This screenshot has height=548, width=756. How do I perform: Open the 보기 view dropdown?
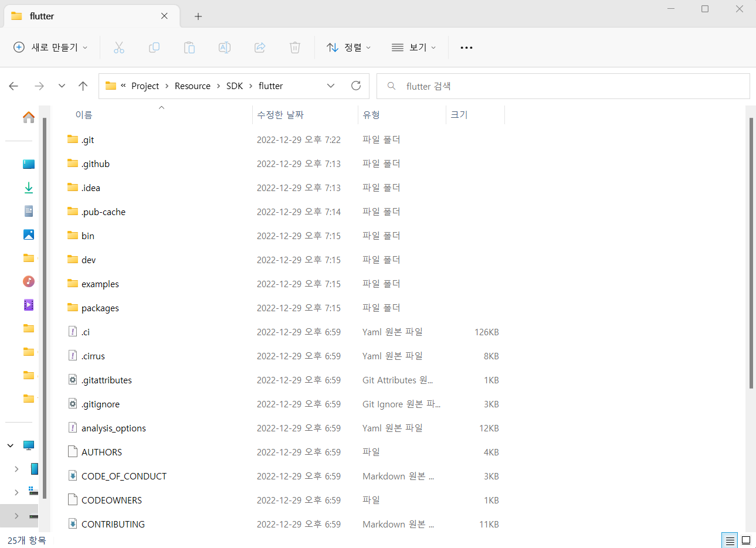(413, 47)
